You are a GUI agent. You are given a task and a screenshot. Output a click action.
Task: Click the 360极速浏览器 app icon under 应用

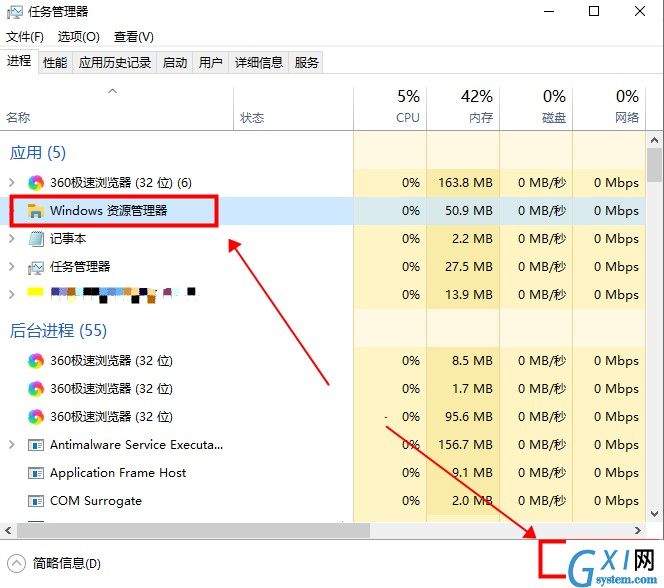coord(36,183)
